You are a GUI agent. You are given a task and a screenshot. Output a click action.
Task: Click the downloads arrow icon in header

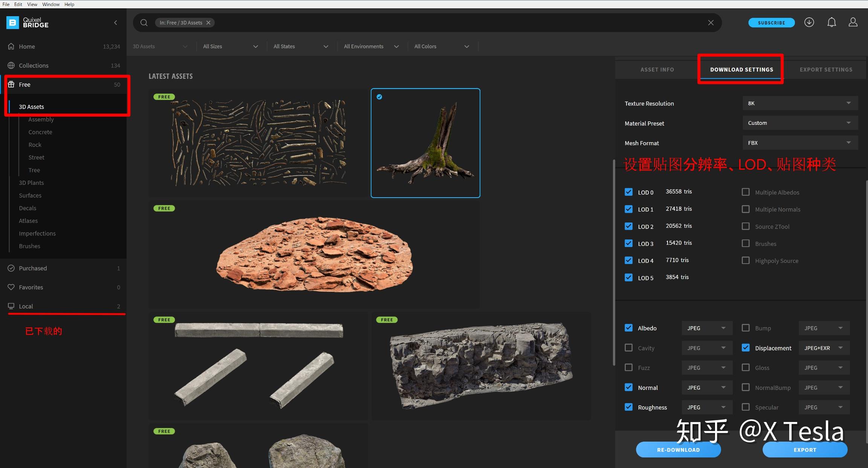click(x=809, y=23)
